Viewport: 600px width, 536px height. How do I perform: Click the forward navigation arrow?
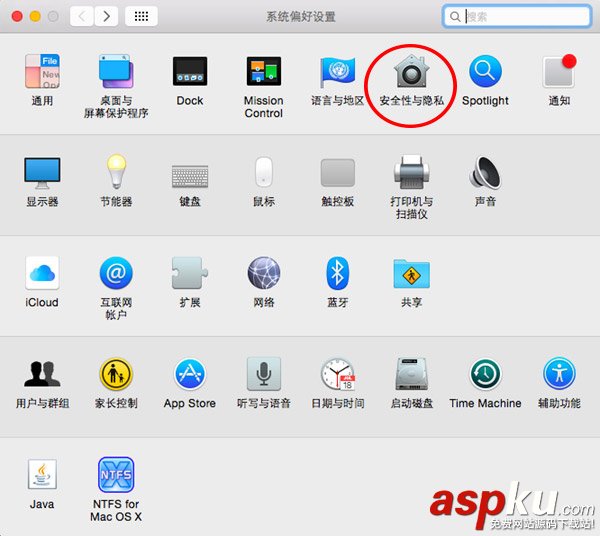(106, 16)
